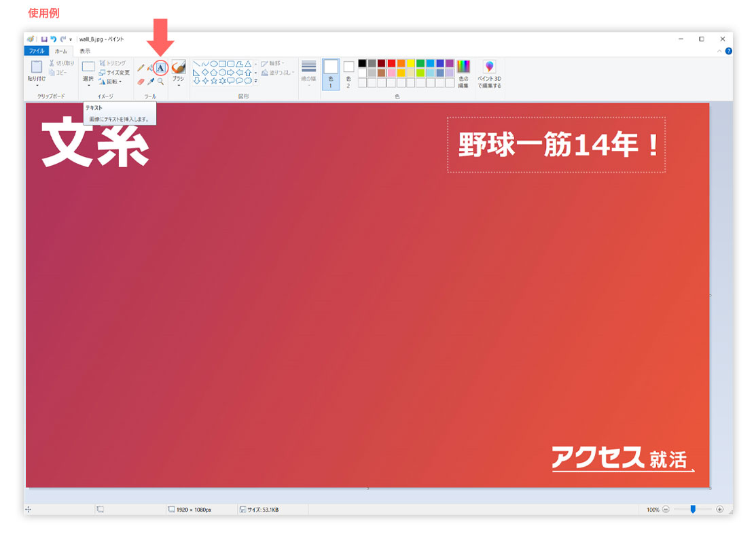Screen dimensions: 756x547
Task: Open the 回転 rotate dropdown
Action: point(110,82)
